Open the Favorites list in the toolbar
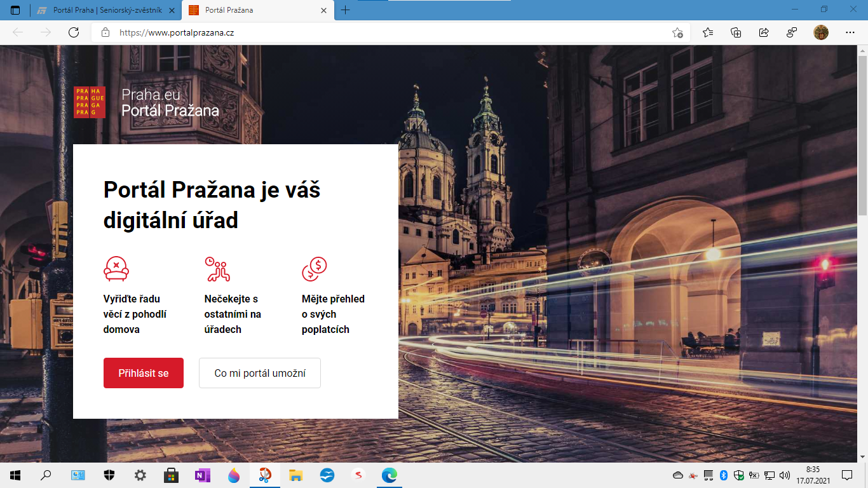 pyautogui.click(x=708, y=33)
